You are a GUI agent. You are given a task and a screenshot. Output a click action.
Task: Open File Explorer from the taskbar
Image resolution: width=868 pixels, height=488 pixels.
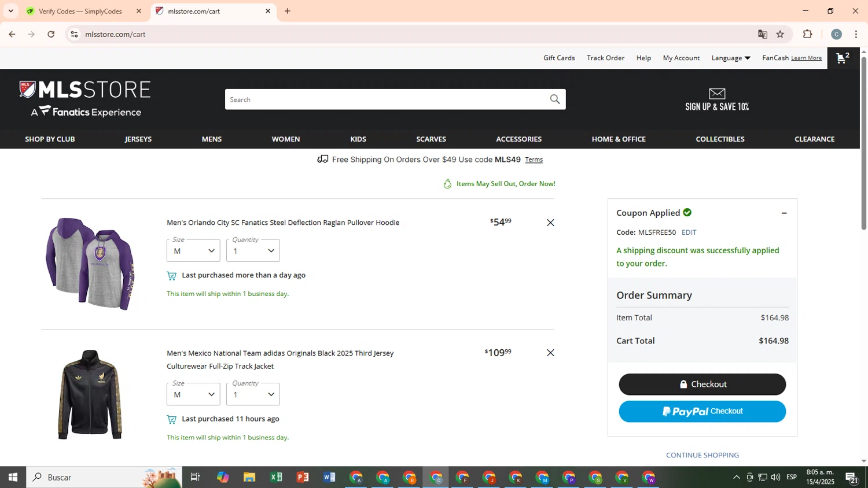[249, 477]
